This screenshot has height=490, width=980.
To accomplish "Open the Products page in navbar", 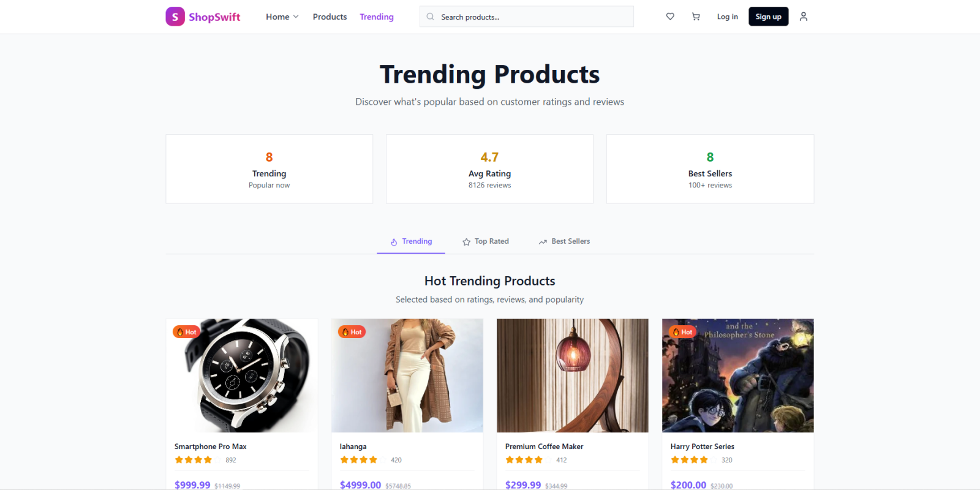I will [330, 17].
